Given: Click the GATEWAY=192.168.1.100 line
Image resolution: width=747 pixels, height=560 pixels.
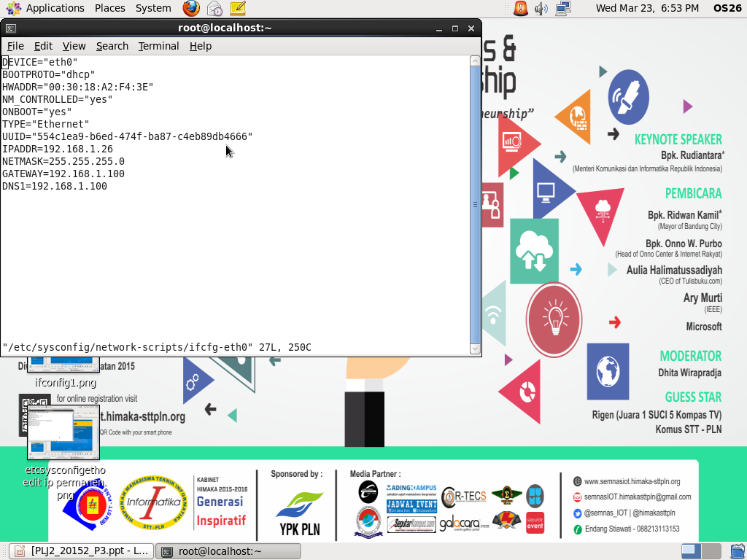Looking at the screenshot, I should tap(63, 174).
